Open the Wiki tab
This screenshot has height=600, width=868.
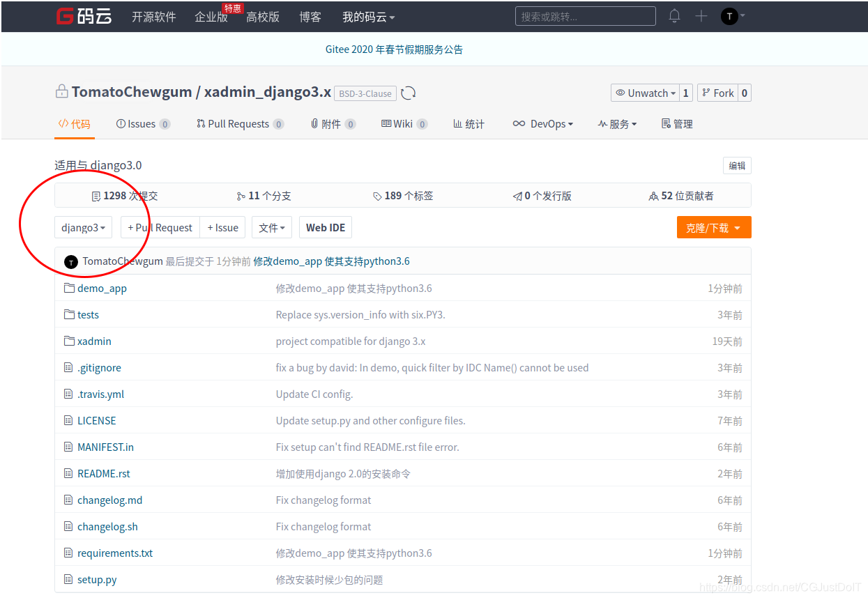(x=404, y=123)
